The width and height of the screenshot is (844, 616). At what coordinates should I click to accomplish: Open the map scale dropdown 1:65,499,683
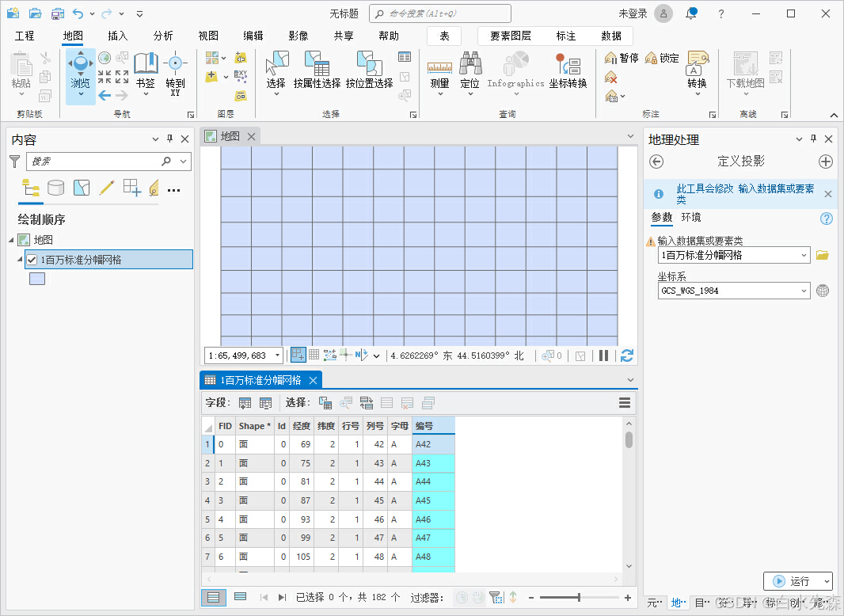coord(278,356)
